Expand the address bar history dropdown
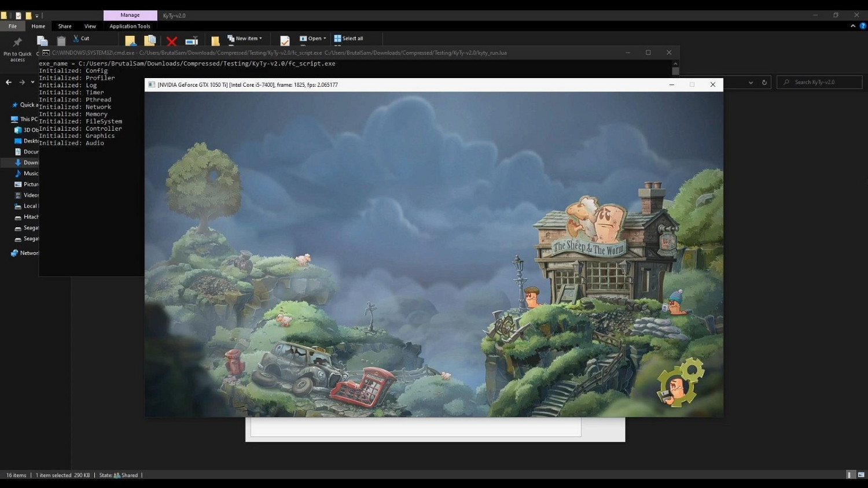Viewport: 868px width, 488px height. (751, 83)
